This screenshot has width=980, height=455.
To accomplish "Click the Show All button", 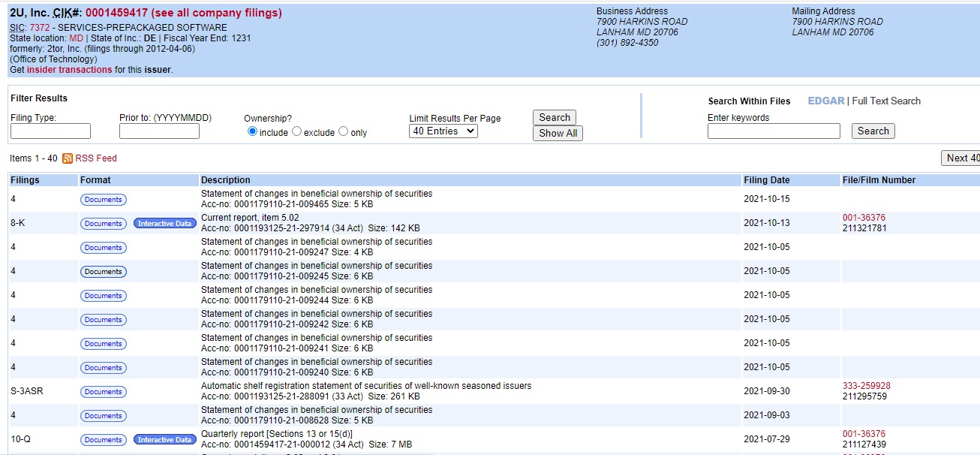I will [558, 133].
